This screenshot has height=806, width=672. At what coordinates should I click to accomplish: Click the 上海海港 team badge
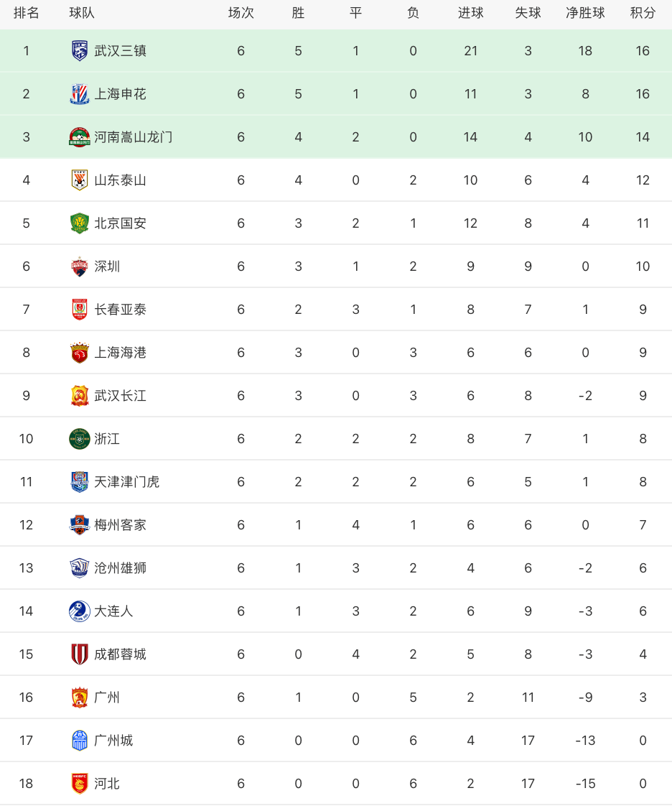80,353
